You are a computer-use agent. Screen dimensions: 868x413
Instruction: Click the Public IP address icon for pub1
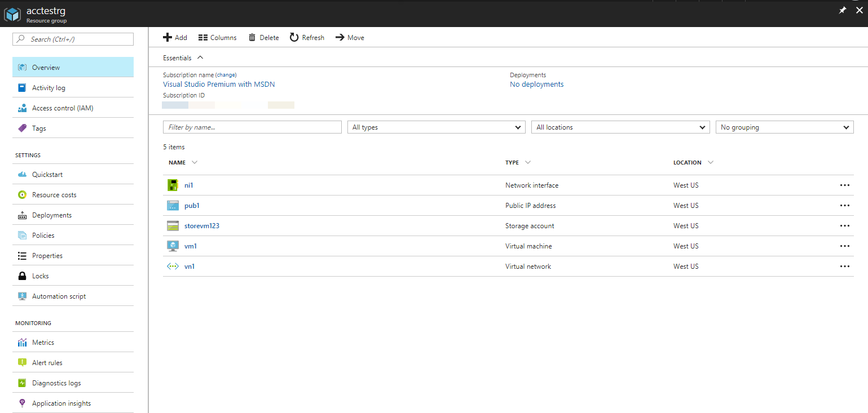click(x=173, y=206)
